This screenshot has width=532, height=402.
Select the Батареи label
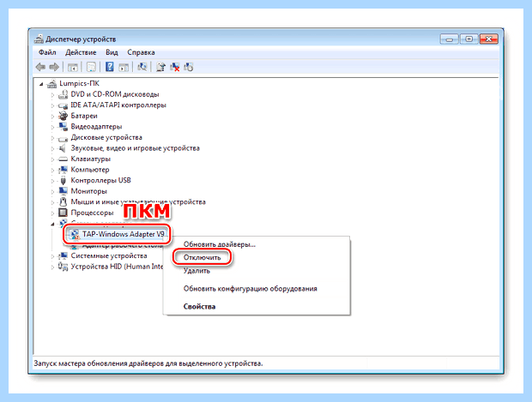(x=84, y=116)
